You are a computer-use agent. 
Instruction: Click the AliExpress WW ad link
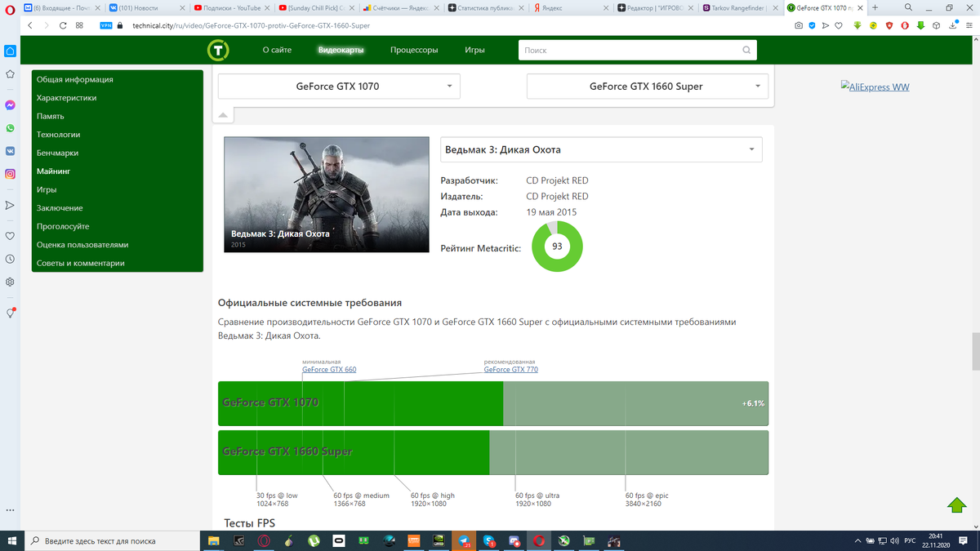[875, 87]
